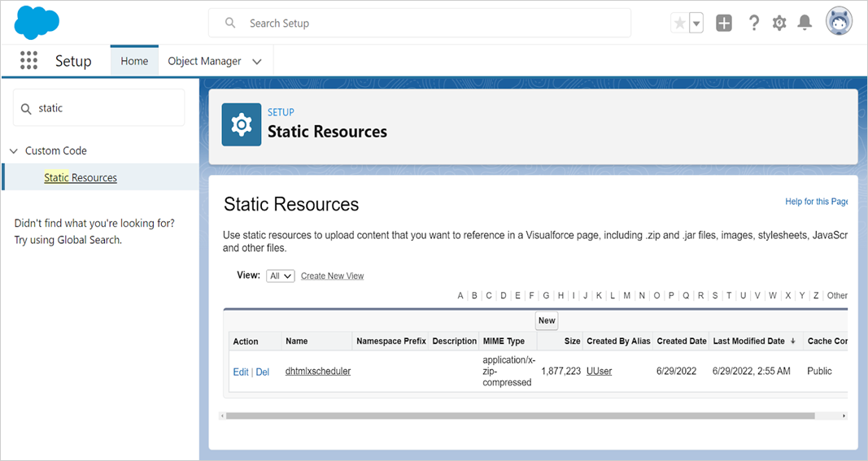
Task: Click the Setup gear icon in header
Action: pyautogui.click(x=779, y=24)
